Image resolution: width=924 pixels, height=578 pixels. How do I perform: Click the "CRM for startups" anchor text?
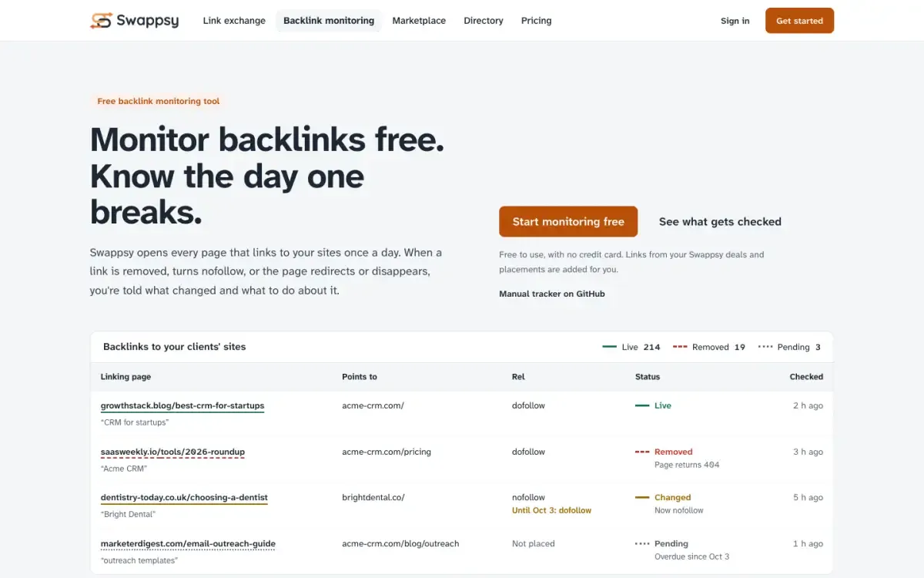point(135,422)
